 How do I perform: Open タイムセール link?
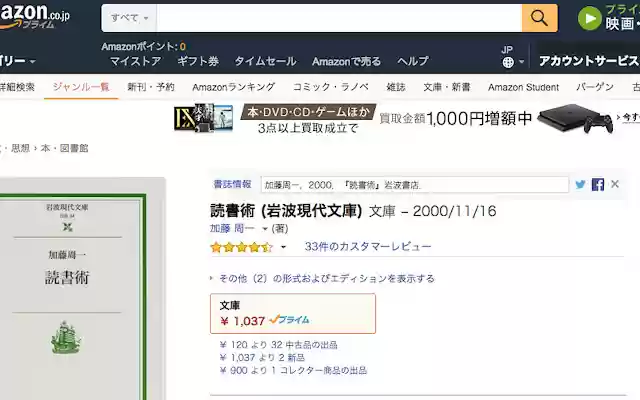tap(265, 61)
